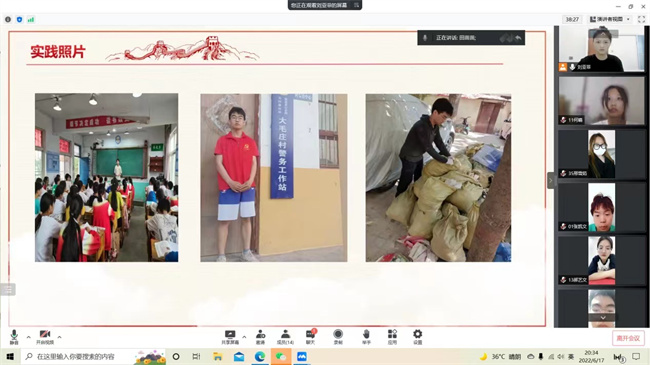Open the apps panel
This screenshot has height=365, width=650.
tap(392, 337)
